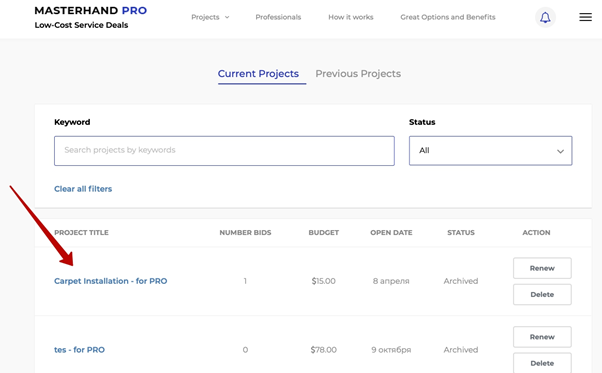Click the Status label above dropdown
Screen dimensions: 602x373
[422, 122]
